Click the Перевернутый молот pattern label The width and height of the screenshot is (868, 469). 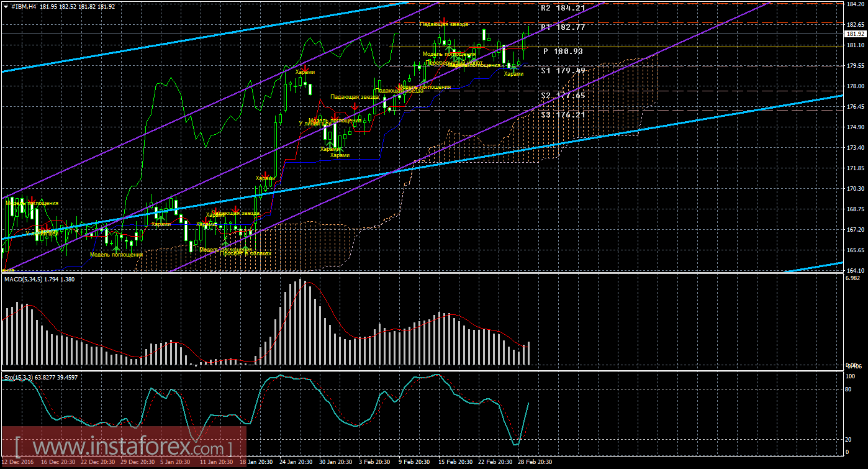pyautogui.click(x=455, y=63)
